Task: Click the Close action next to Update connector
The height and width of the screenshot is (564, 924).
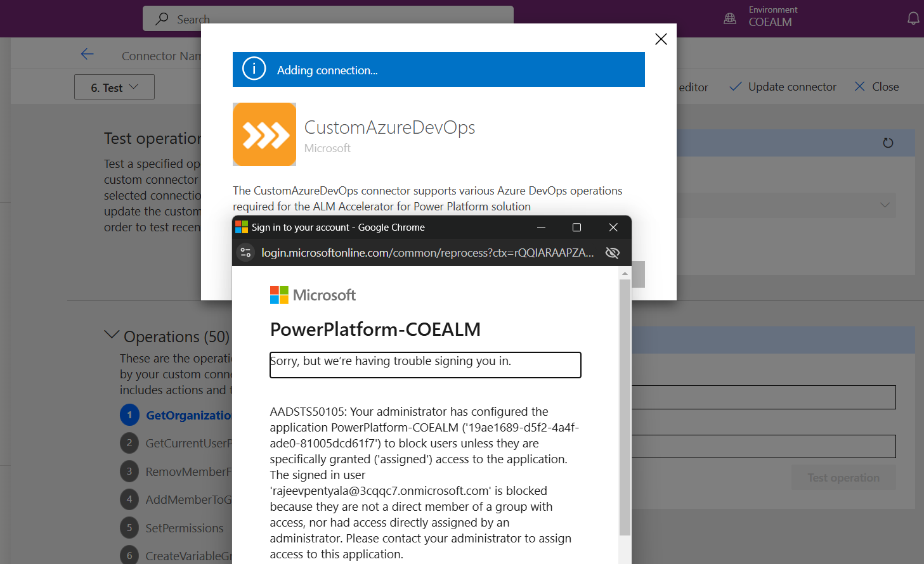Action: pos(876,87)
